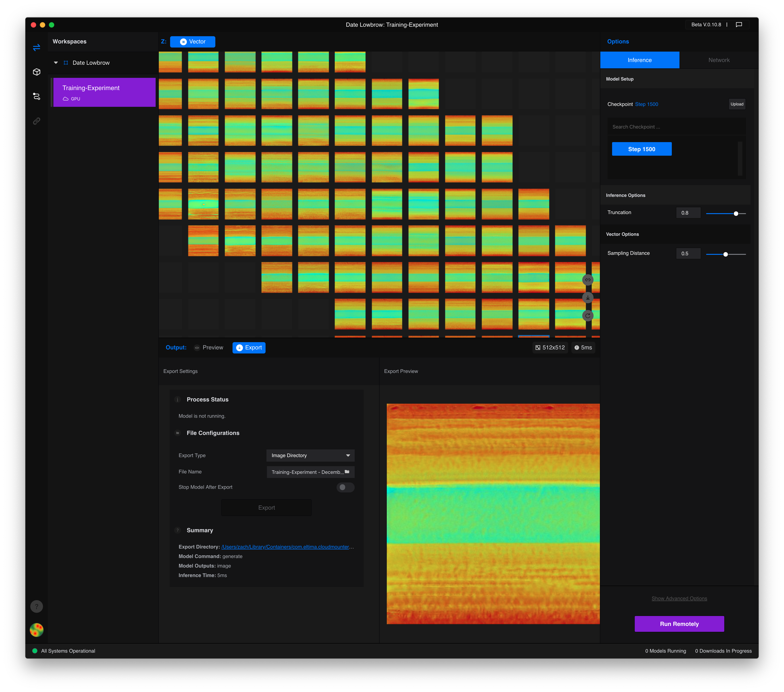Click the download arrow overlay icon
784x692 pixels.
coord(588,298)
